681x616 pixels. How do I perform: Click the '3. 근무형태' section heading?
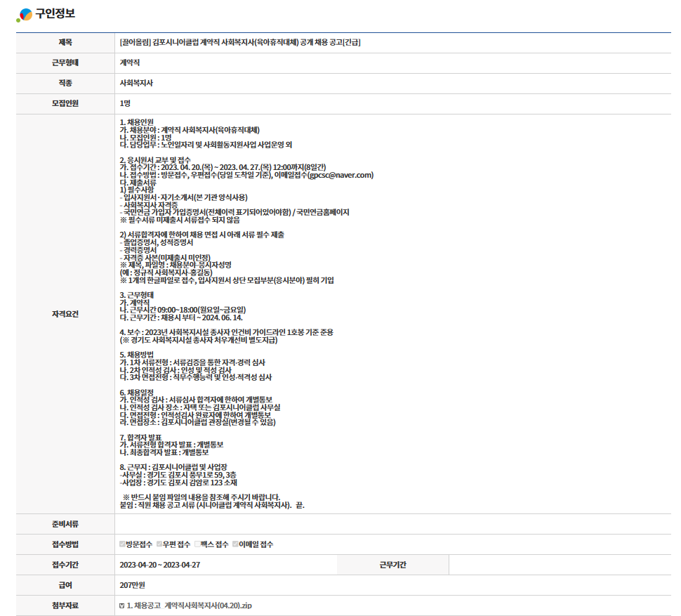coord(136,295)
